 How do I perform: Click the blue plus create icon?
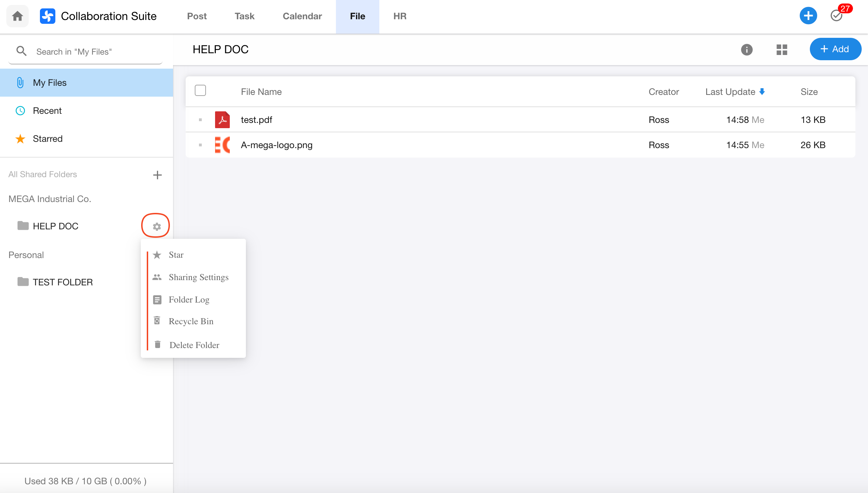(808, 16)
